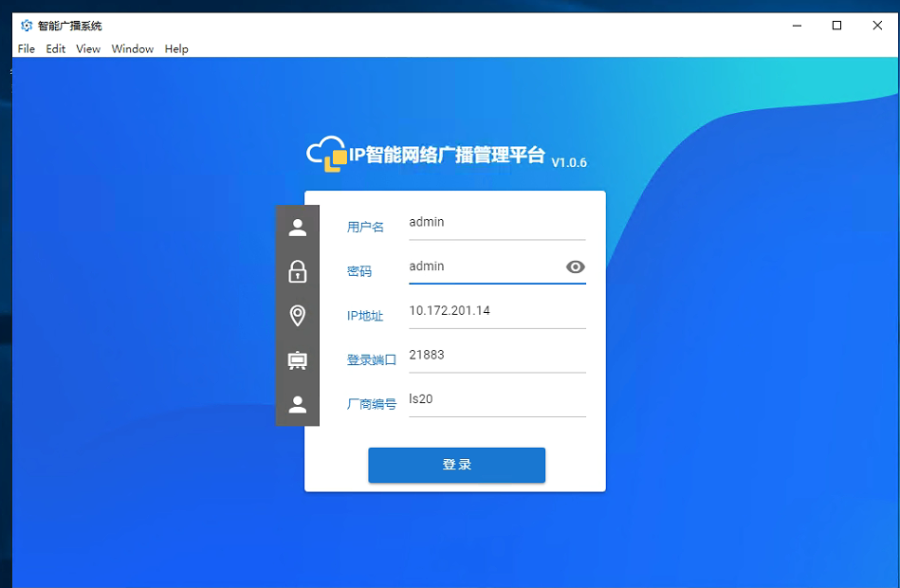
Task: Open the View menu
Action: pyautogui.click(x=88, y=48)
